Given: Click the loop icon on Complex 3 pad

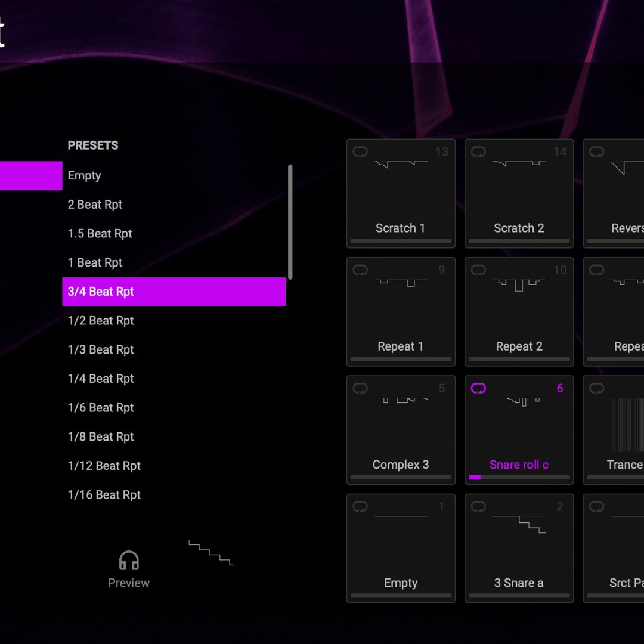Looking at the screenshot, I should (360, 388).
